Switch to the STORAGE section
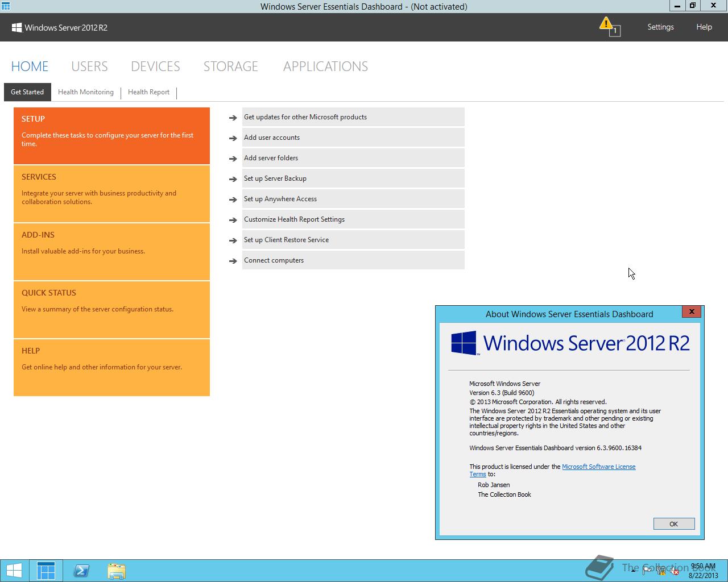The height and width of the screenshot is (582, 728). click(231, 66)
